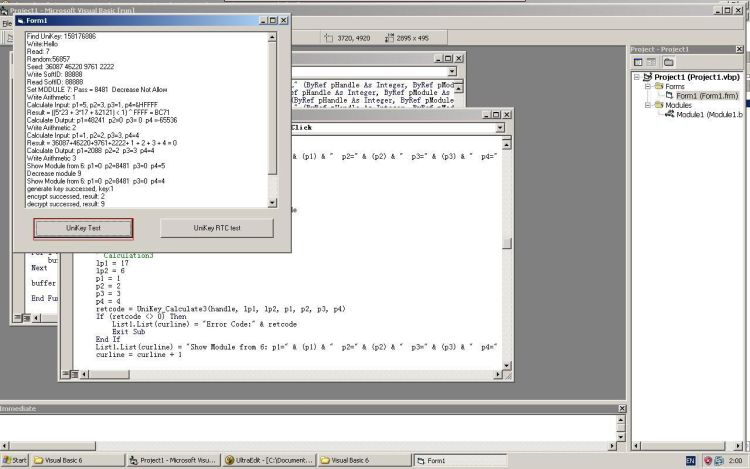Click Procedure View icon in leftmost code window
The height and width of the screenshot is (469, 750).
[x=18, y=318]
